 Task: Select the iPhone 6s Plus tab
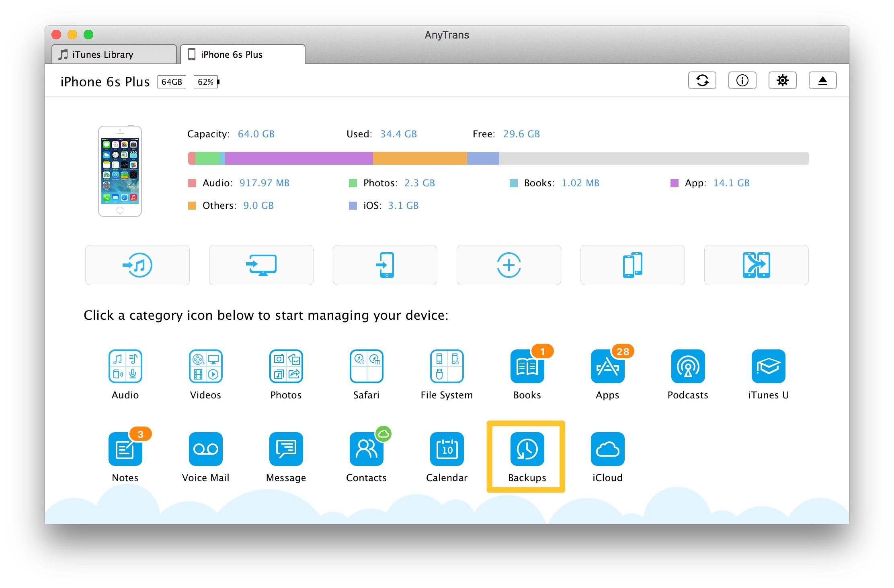point(242,55)
